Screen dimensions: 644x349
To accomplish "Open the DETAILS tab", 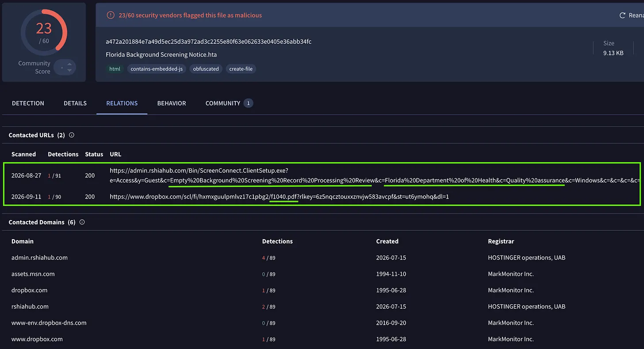I will [x=75, y=103].
